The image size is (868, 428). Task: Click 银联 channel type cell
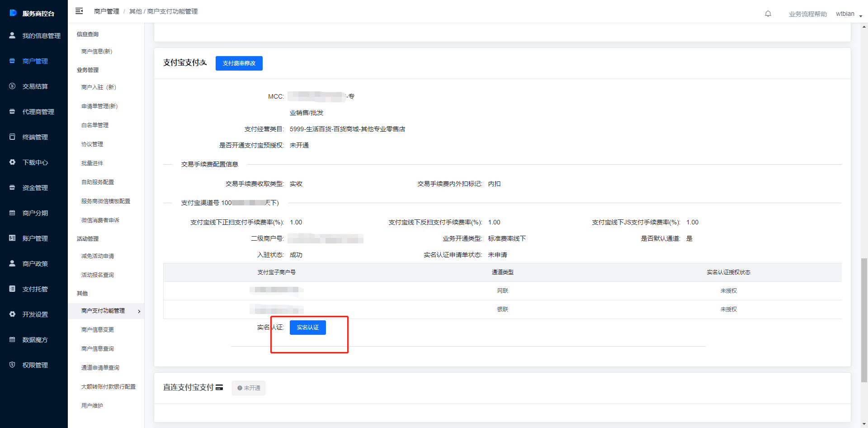503,309
